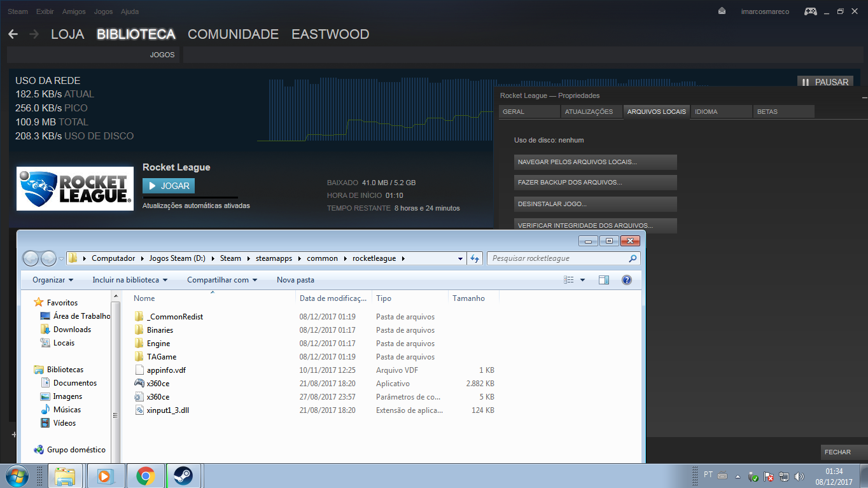Click VERIFICAR INTEGRIDADE DOS ARQUIVOS button
The height and width of the screenshot is (488, 868).
click(596, 226)
